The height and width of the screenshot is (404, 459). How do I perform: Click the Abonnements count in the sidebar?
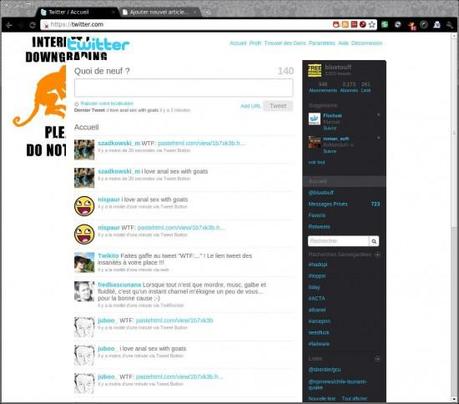[323, 87]
